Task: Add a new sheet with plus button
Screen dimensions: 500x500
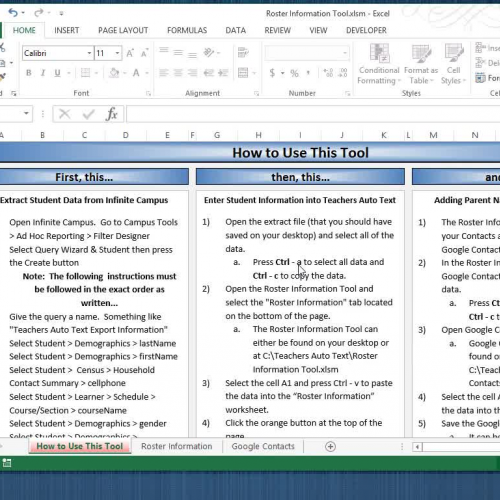Action: pyautogui.click(x=330, y=447)
